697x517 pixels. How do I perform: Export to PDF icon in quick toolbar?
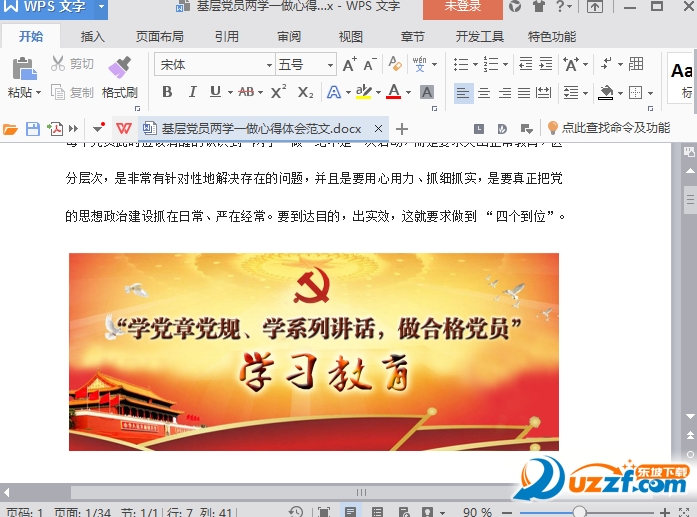click(55, 129)
